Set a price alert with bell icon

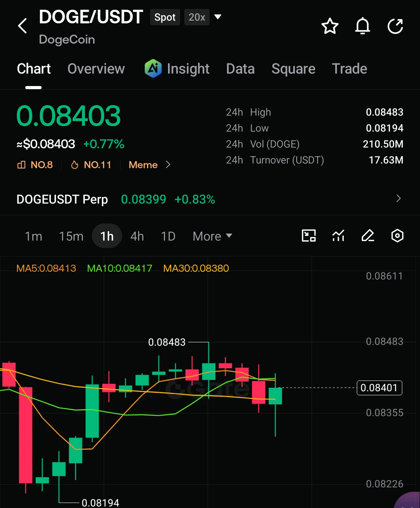tap(362, 26)
